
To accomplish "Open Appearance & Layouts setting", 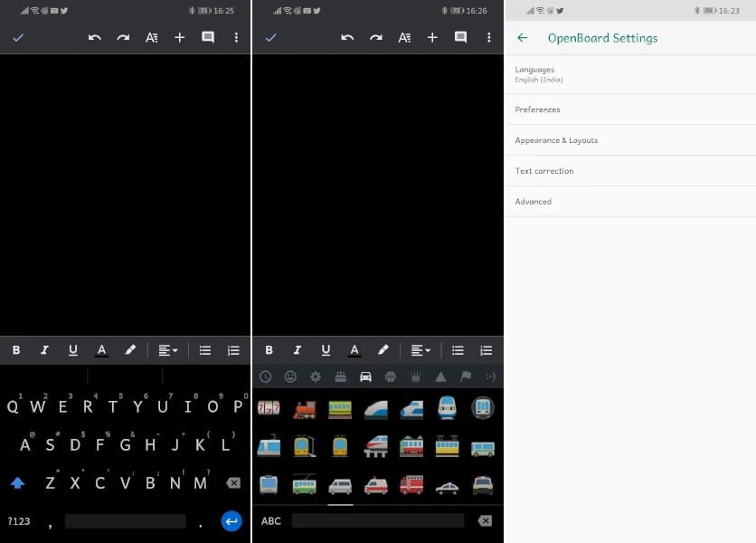I will pyautogui.click(x=630, y=140).
